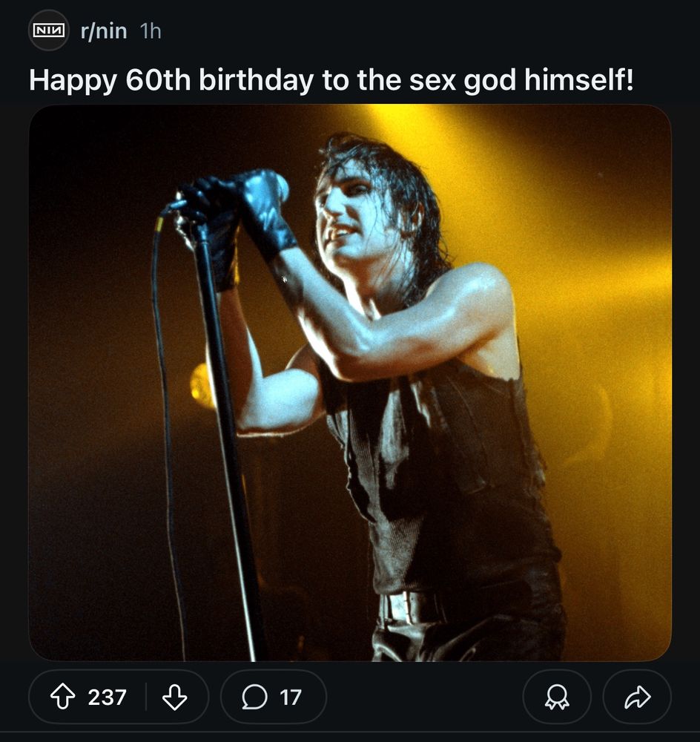The height and width of the screenshot is (742, 700).
Task: Click the 1h post timestamp
Action: [x=151, y=31]
